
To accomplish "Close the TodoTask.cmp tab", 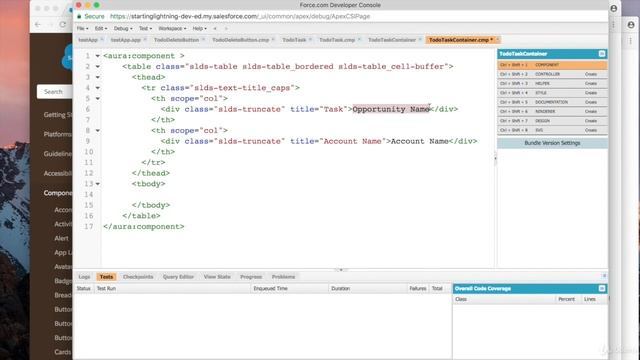I will (x=359, y=40).
